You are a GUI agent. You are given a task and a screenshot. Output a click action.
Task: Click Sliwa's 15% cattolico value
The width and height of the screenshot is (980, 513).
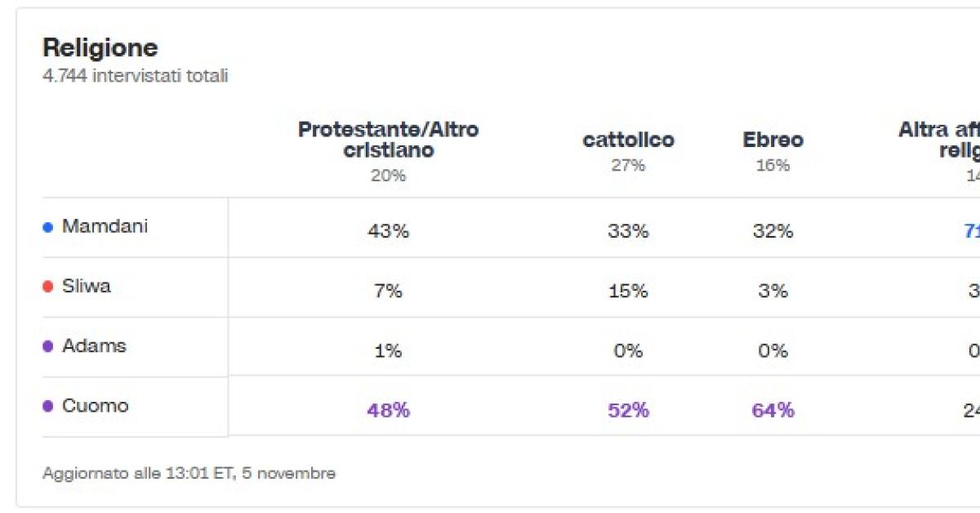pyautogui.click(x=628, y=291)
